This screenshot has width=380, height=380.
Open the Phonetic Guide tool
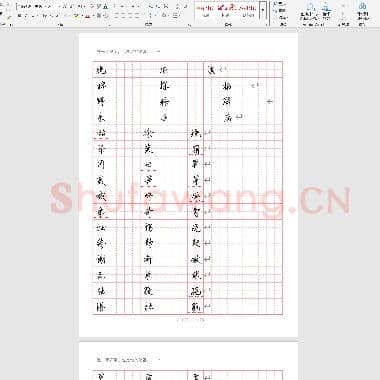(x=99, y=6)
